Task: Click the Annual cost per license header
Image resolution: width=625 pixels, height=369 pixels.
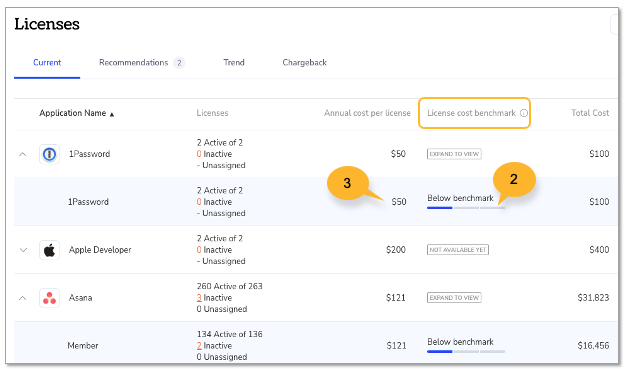Action: point(367,113)
